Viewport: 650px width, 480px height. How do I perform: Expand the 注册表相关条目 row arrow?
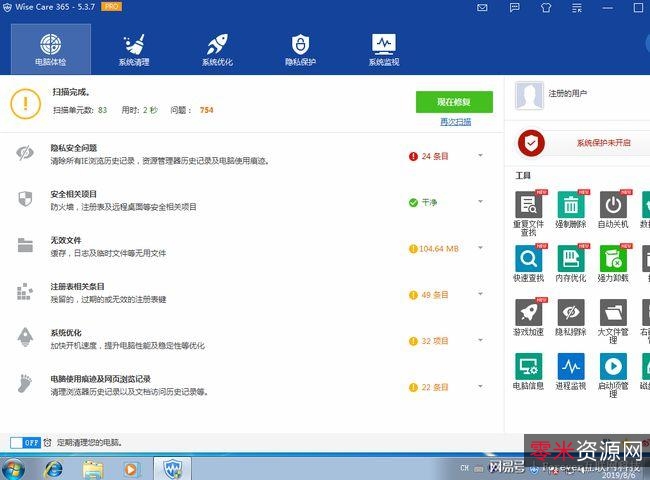tap(480, 294)
